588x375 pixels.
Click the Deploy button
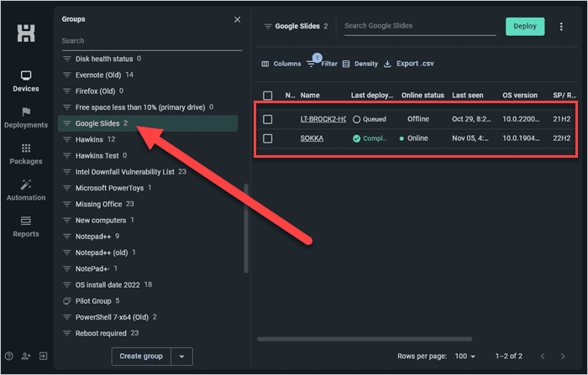pyautogui.click(x=525, y=27)
